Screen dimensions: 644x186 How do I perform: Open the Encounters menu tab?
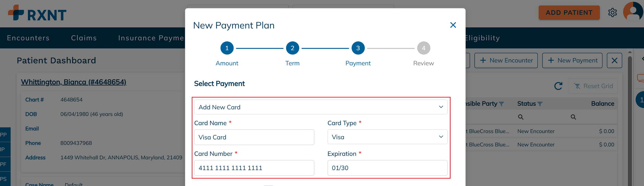pyautogui.click(x=28, y=38)
